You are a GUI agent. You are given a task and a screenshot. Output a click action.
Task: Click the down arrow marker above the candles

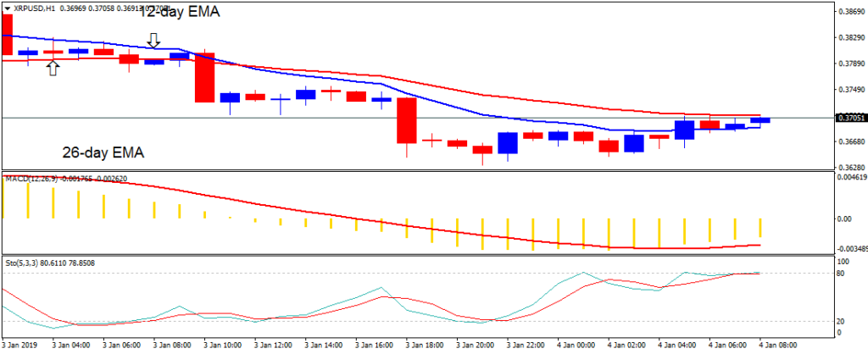[x=153, y=40]
